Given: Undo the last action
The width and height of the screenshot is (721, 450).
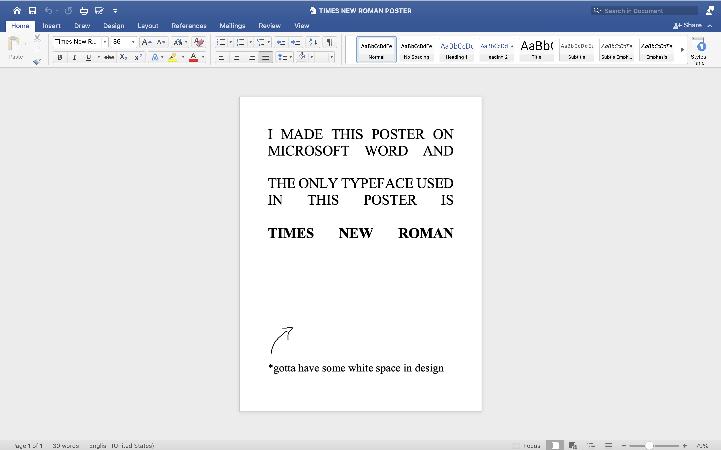Looking at the screenshot, I should (x=48, y=10).
